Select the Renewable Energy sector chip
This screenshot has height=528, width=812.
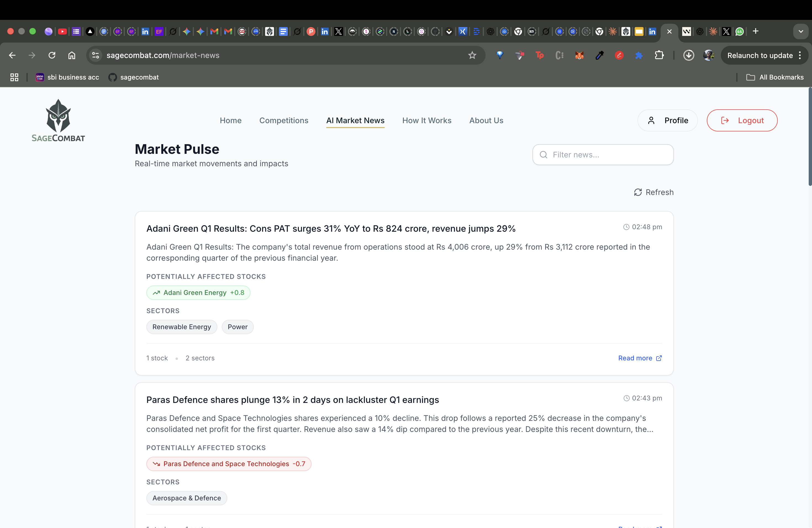pyautogui.click(x=181, y=327)
